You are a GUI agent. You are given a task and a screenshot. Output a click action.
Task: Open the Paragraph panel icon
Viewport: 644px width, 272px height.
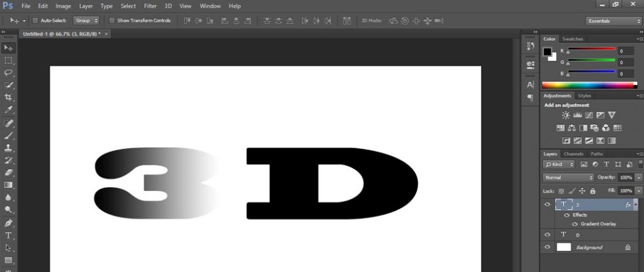tap(530, 97)
